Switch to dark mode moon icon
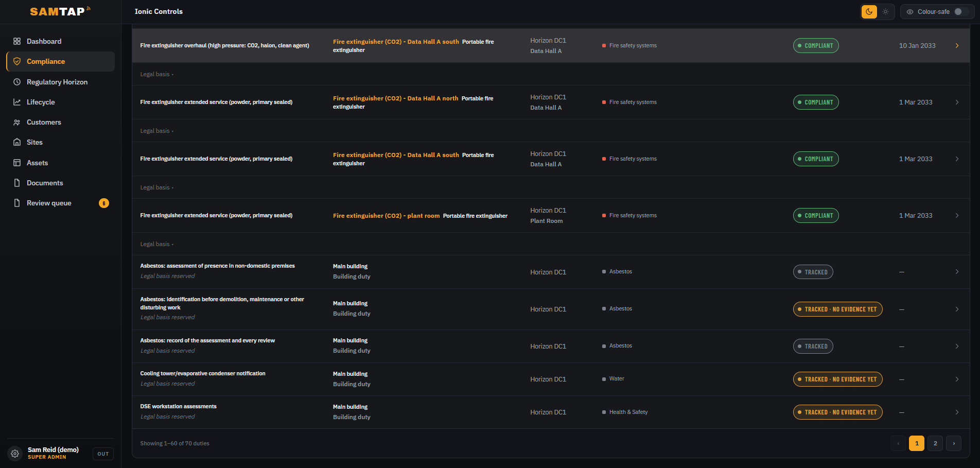 869,11
